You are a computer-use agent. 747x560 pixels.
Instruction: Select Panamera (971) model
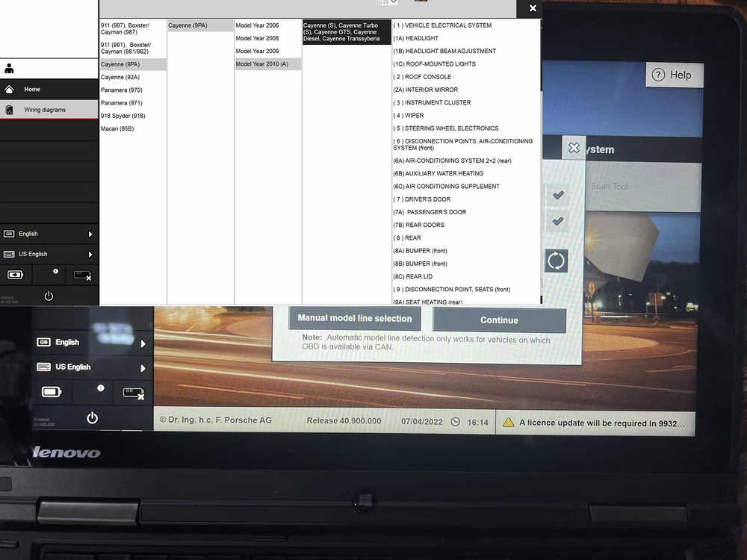pyautogui.click(x=132, y=103)
